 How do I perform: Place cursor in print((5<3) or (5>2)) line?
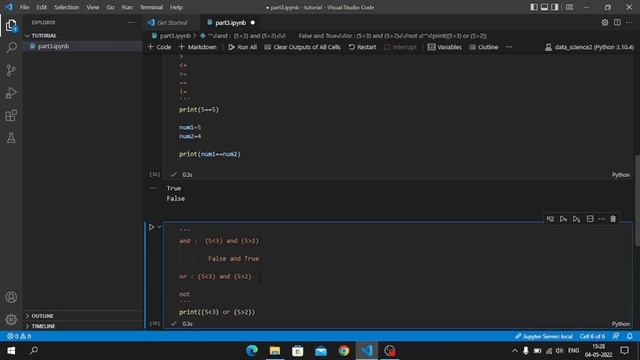click(217, 312)
